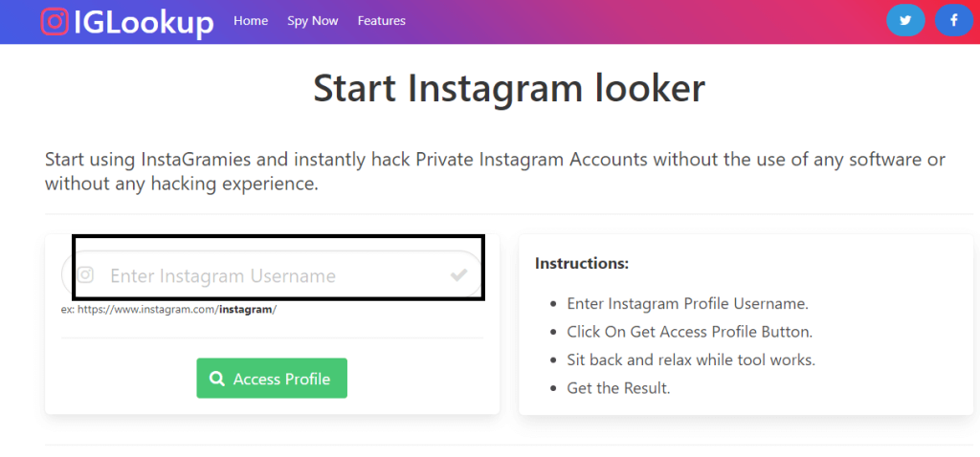Select the Get the Result instruction
980x457 pixels.
point(618,387)
